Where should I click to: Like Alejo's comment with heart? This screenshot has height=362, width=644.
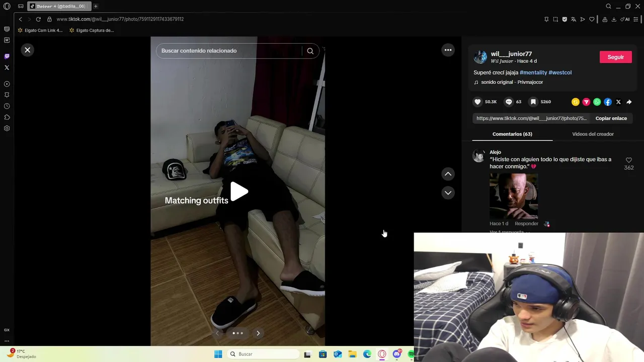[x=628, y=160]
